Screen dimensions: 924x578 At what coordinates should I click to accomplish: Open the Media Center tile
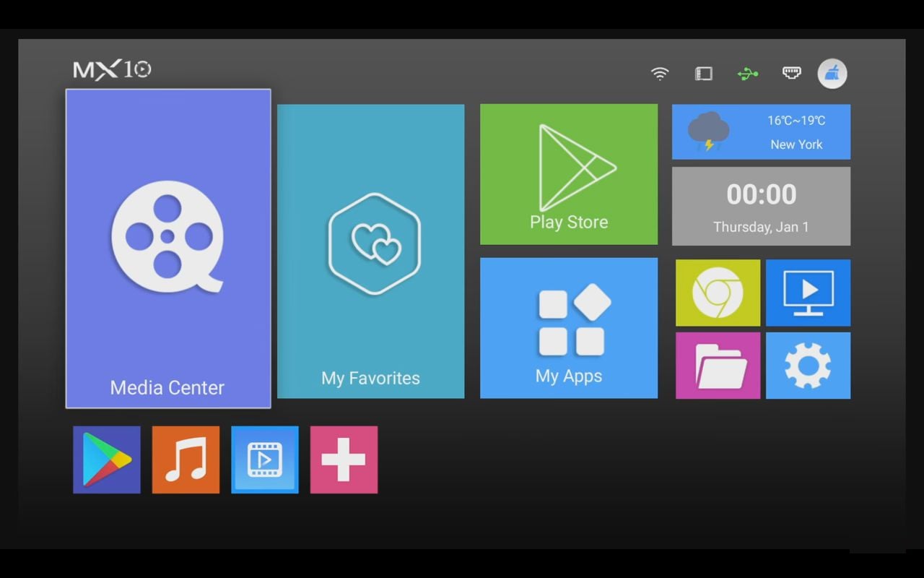tap(168, 249)
